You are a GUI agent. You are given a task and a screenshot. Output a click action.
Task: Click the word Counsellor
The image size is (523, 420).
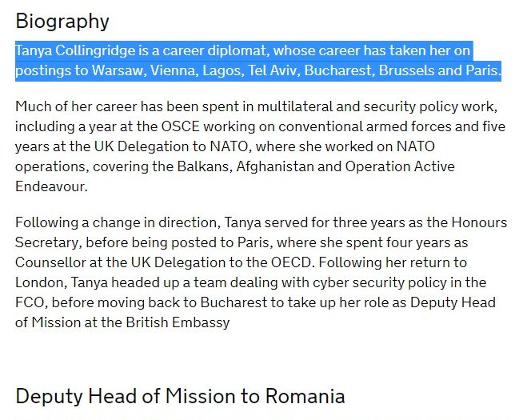point(52,262)
